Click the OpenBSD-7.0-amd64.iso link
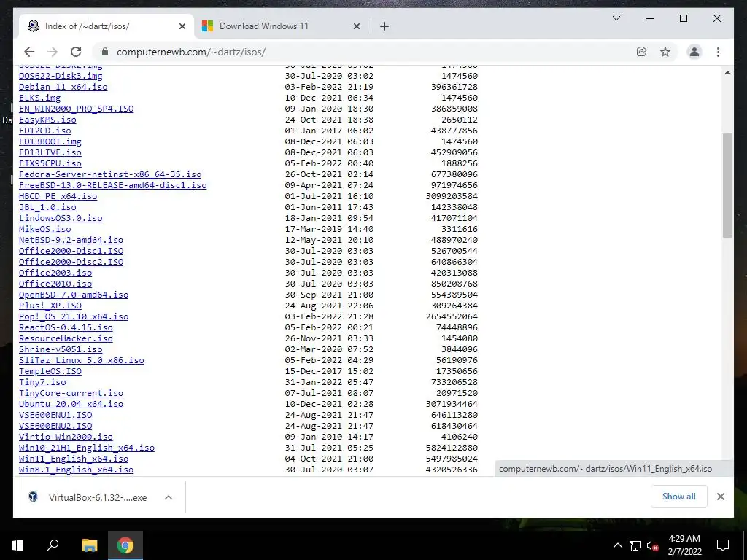 74,295
